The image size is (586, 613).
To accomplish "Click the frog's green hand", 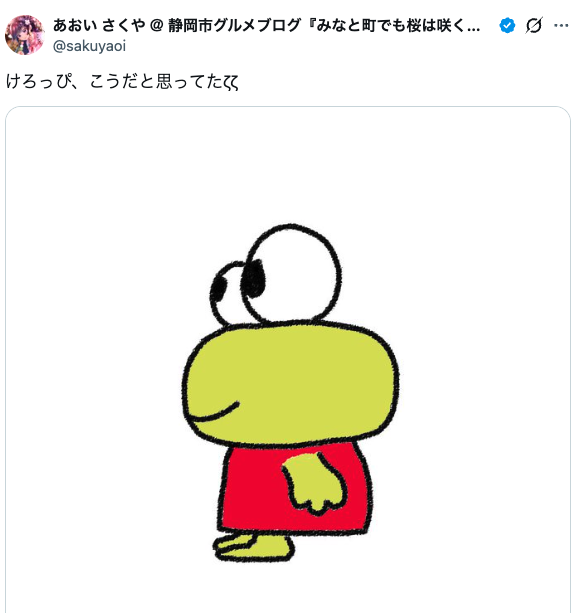I will click(x=314, y=483).
